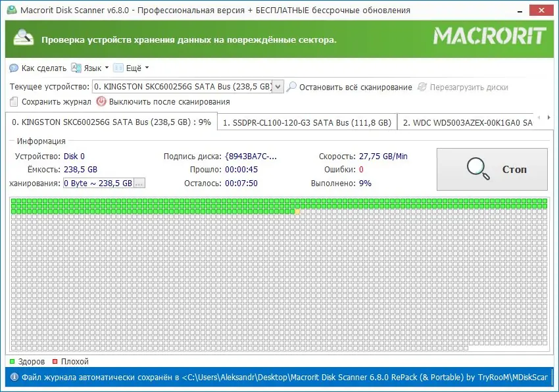The height and width of the screenshot is (392, 559).
Task: Click the speech bubble icon beside 'Как сделать'
Action: tap(14, 68)
